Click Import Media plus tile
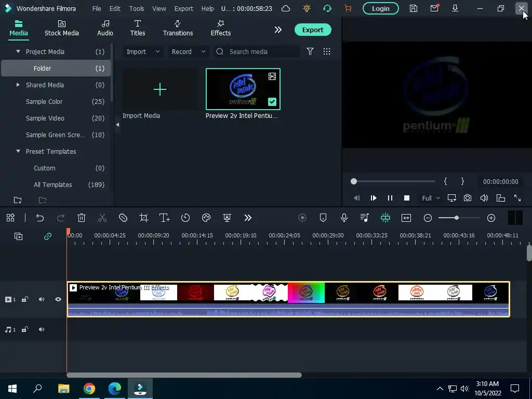 point(160,89)
